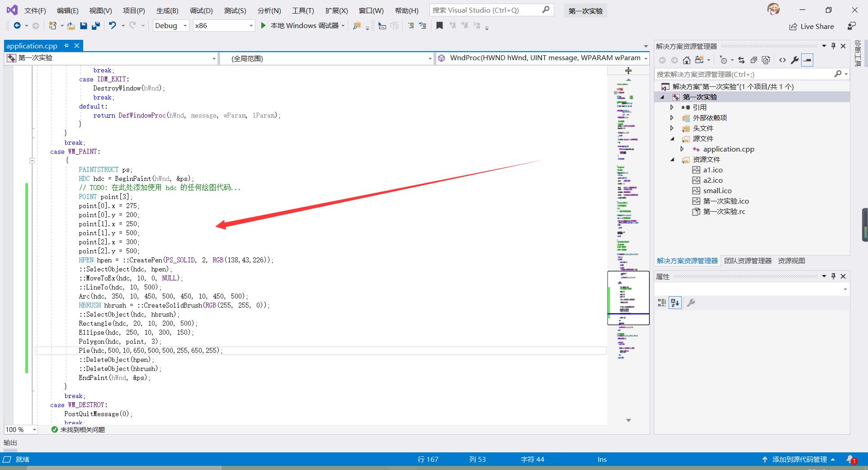The image size is (868, 470).
Task: Expand the 外部依赖项 node
Action: (x=672, y=118)
